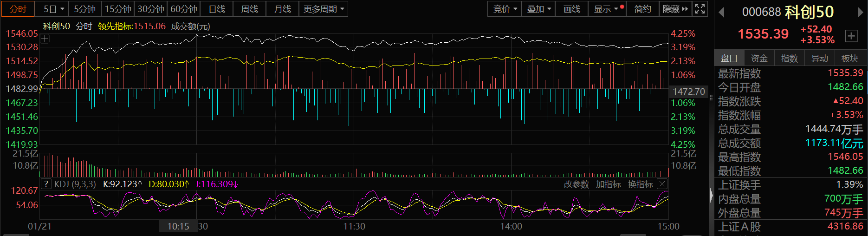Add 科创50 to watchlist with plus icon
Screen dimensions: 868x236
[x=851, y=36]
